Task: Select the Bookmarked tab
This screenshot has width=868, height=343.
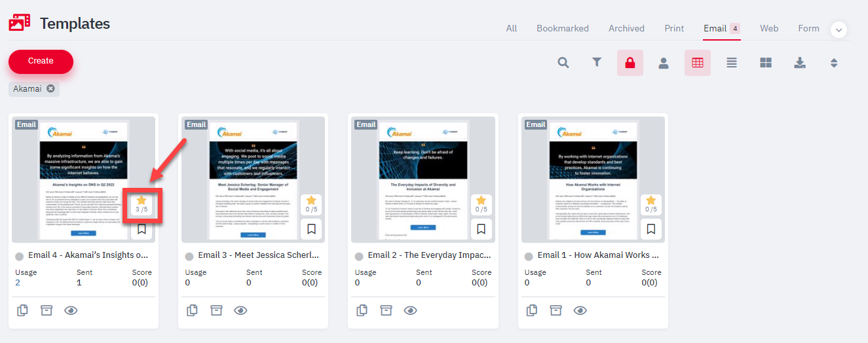Action: pyautogui.click(x=563, y=28)
